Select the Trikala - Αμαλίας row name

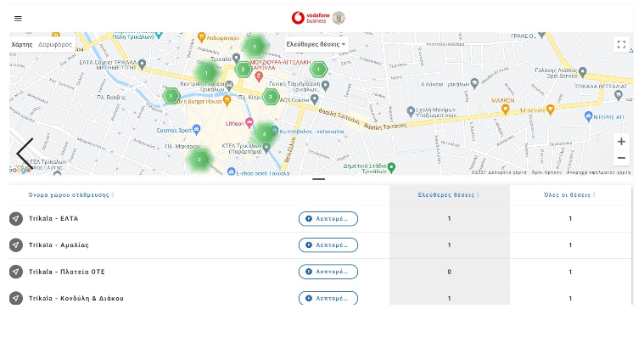[59, 245]
